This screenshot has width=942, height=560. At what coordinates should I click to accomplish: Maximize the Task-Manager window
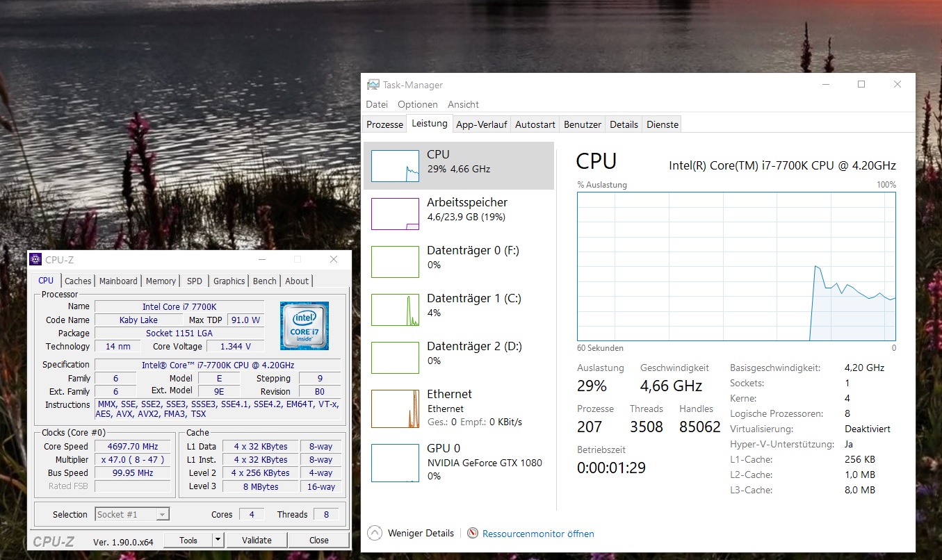[861, 84]
